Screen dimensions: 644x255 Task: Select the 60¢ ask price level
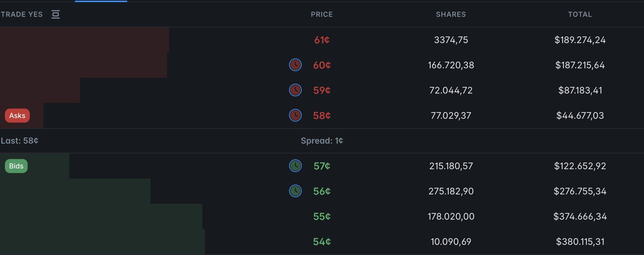(322, 65)
